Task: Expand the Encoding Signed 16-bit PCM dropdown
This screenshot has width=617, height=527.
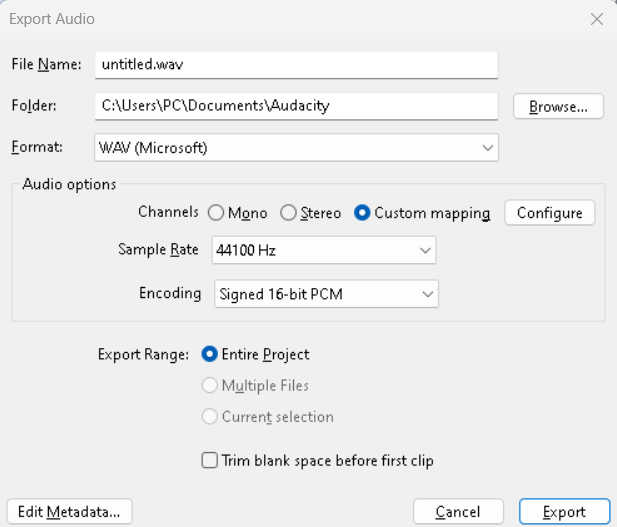Action: tap(326, 294)
